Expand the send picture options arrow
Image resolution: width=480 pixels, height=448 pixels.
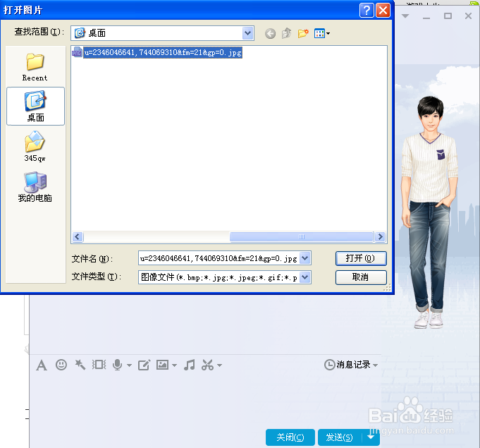(175, 365)
